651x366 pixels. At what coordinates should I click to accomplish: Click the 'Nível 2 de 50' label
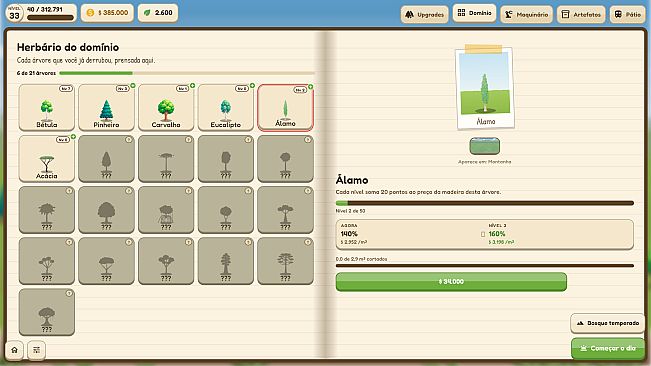pyautogui.click(x=350, y=211)
